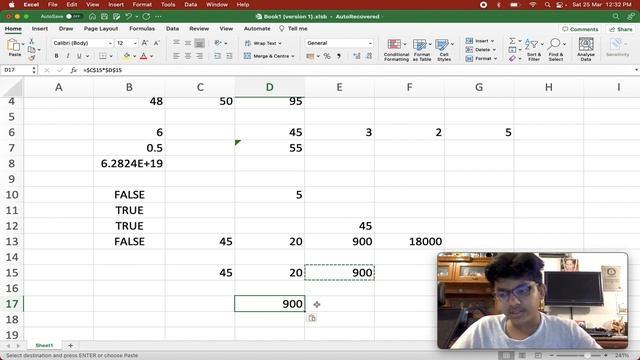Open the Data menu in menu bar
640x360 pixels.
point(191,4)
